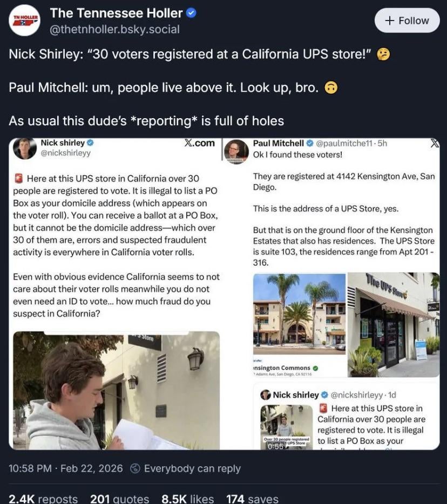Image resolution: width=447 pixels, height=504 pixels.
Task: Open the 174 saves count
Action: click(x=252, y=499)
